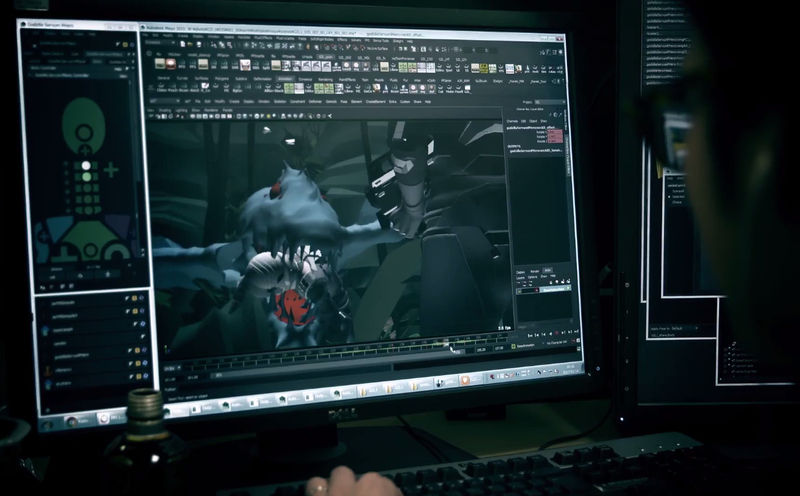
Task: Click the small plus control under the head ring
Action: [85, 150]
